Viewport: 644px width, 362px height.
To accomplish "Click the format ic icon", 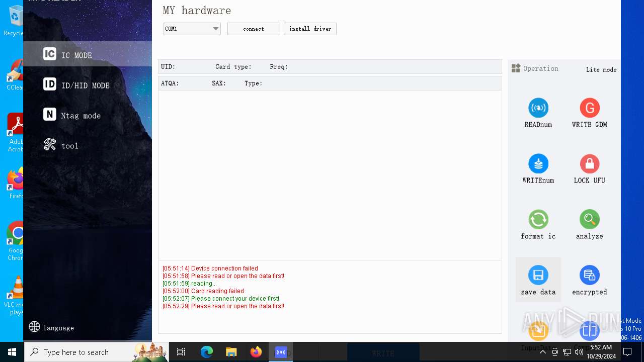I will [x=538, y=220].
